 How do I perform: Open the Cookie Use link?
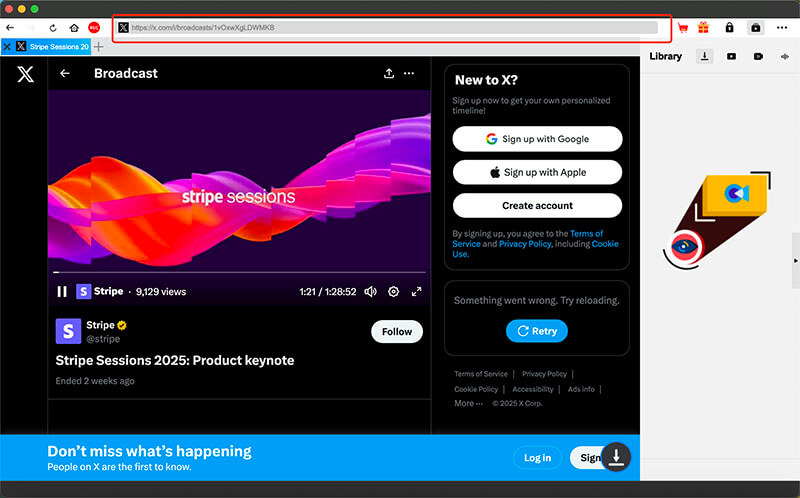605,244
